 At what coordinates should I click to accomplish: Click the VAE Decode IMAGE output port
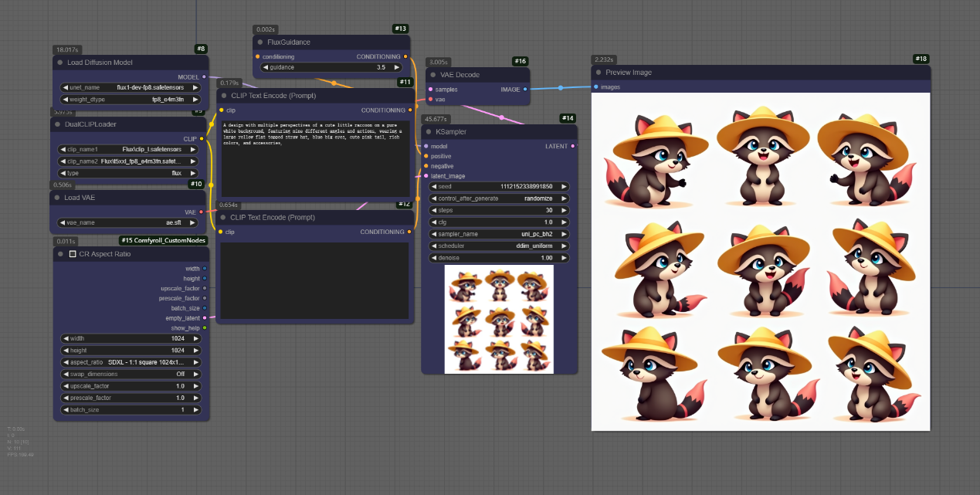pos(525,90)
